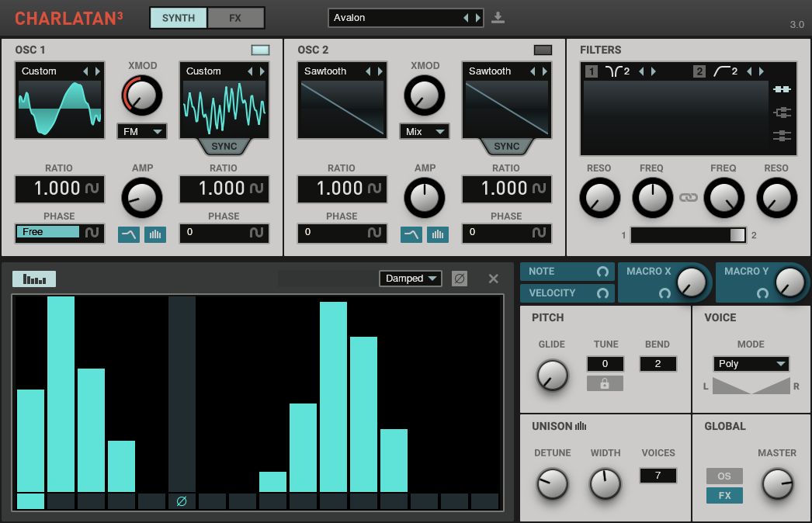Toggle the OS oversampling button

pyautogui.click(x=724, y=476)
